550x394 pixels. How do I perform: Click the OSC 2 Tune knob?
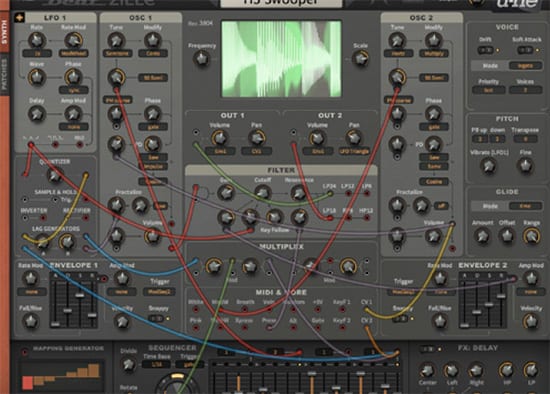pos(397,40)
